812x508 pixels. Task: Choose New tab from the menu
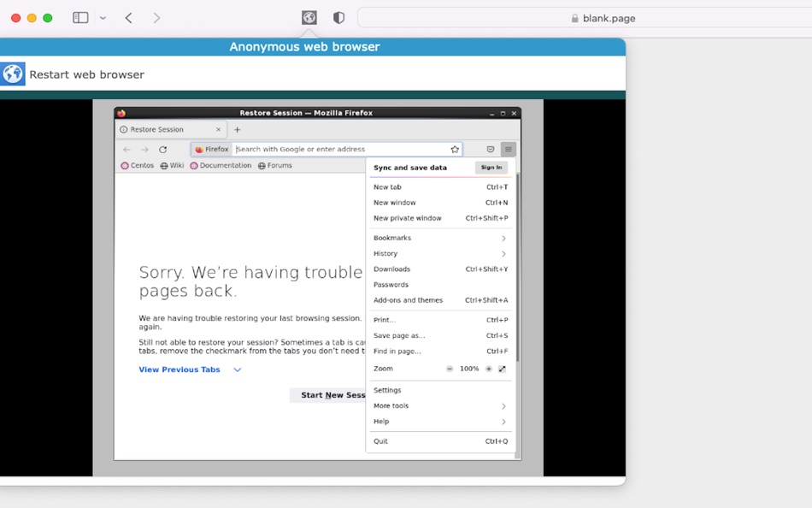click(x=441, y=187)
